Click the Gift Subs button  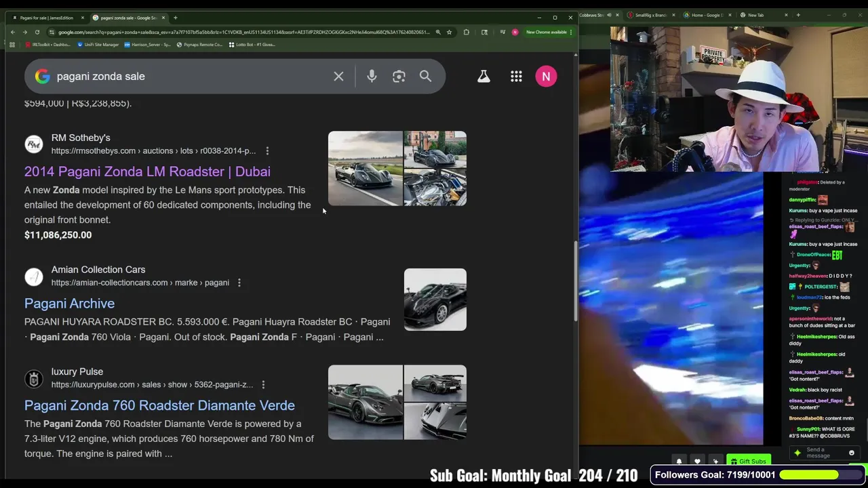pyautogui.click(x=748, y=462)
